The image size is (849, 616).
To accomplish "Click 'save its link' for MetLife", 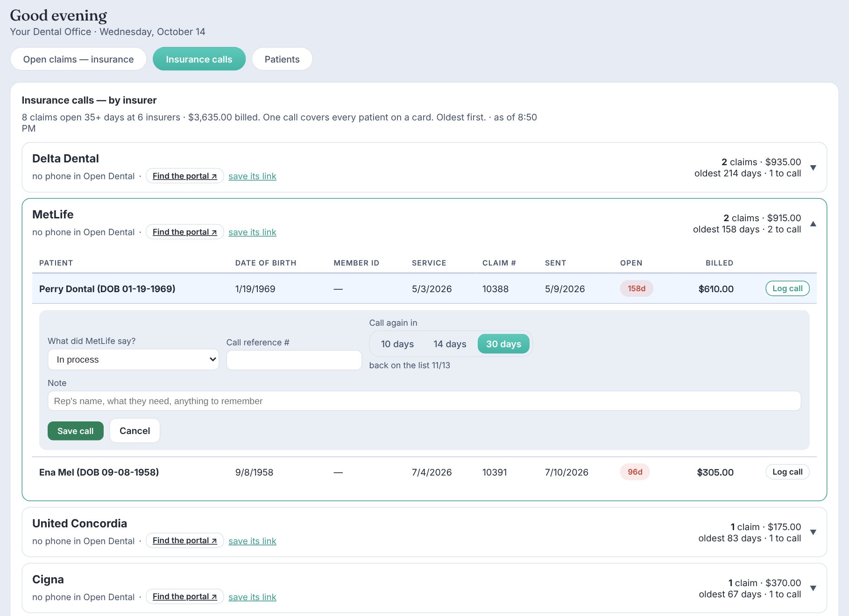I will [x=252, y=232].
